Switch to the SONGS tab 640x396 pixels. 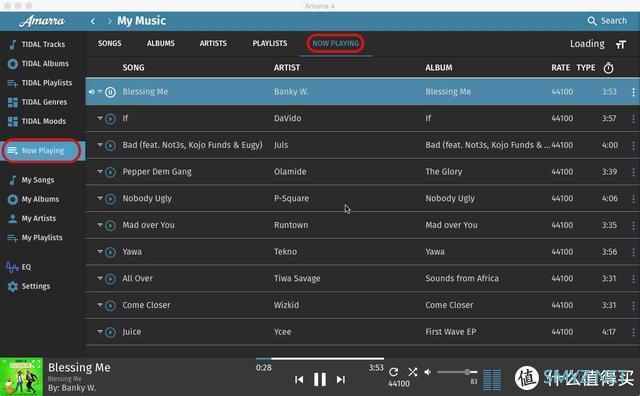click(x=109, y=43)
